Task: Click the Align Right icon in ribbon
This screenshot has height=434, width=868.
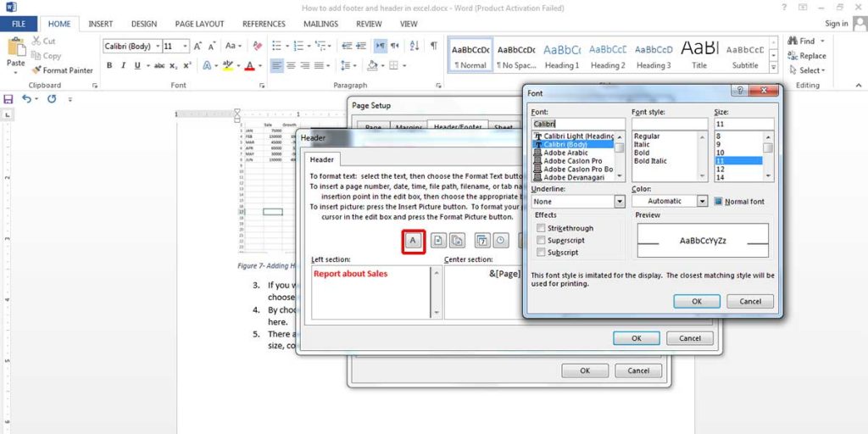Action: point(304,65)
